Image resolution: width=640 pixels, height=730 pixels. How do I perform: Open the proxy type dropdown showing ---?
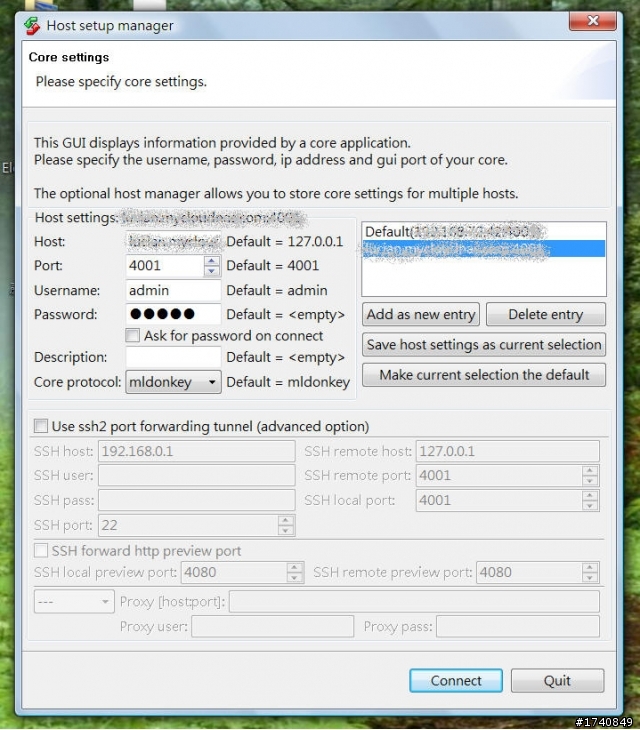[74, 602]
